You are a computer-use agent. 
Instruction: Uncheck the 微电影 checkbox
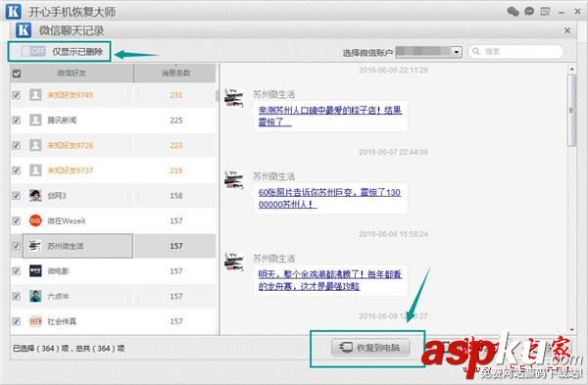coord(16,271)
